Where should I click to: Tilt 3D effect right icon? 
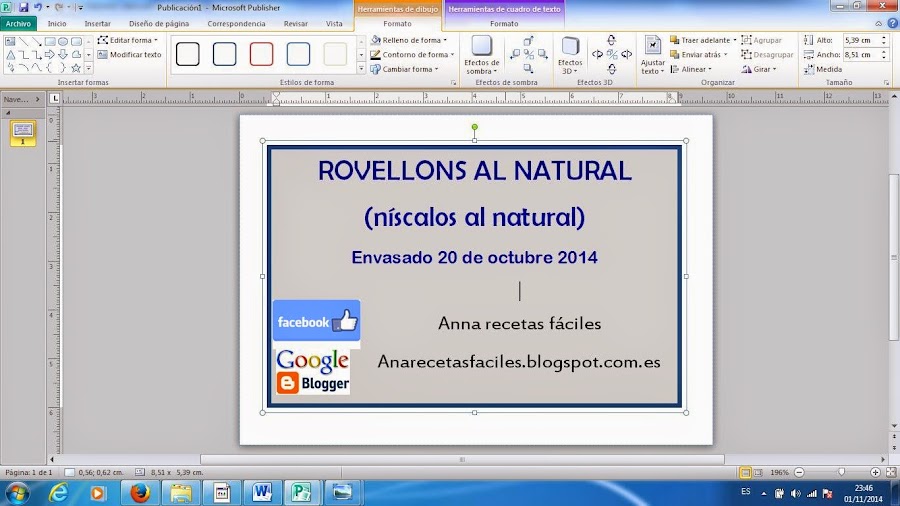point(626,55)
